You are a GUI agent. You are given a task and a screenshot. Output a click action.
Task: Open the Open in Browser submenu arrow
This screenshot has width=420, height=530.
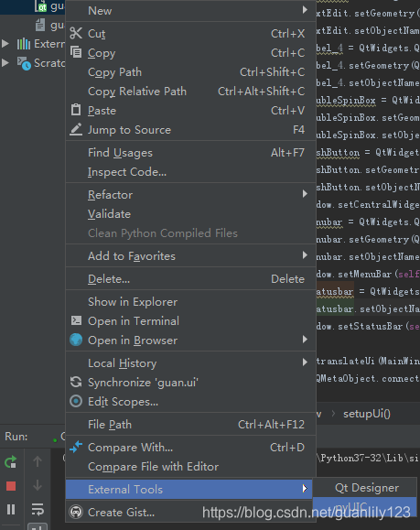[305, 339]
